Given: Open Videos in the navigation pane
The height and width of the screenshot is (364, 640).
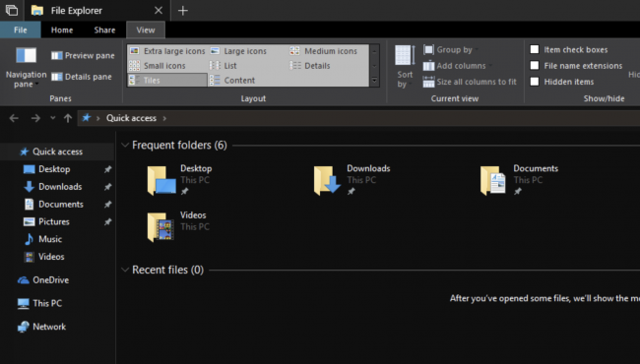Looking at the screenshot, I should point(51,257).
